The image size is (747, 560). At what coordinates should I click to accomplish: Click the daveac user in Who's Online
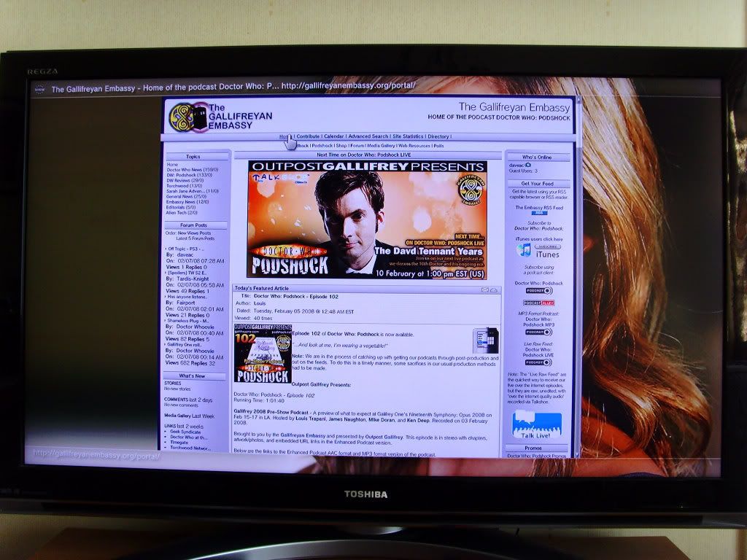(x=516, y=166)
